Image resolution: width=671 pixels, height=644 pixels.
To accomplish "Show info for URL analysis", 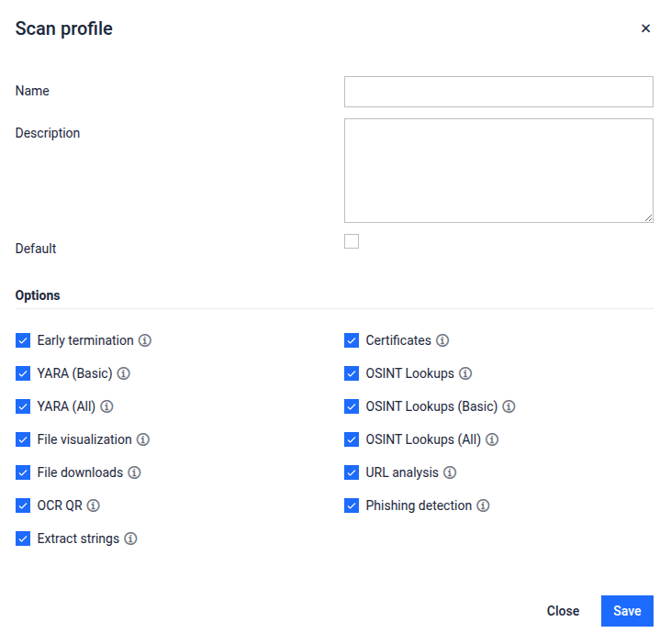I will pos(450,472).
